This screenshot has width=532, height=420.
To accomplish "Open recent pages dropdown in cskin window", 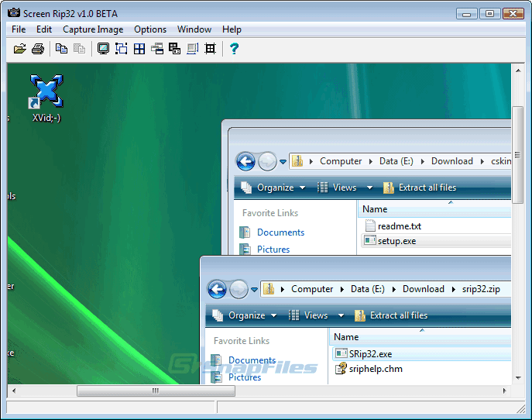I will point(283,162).
